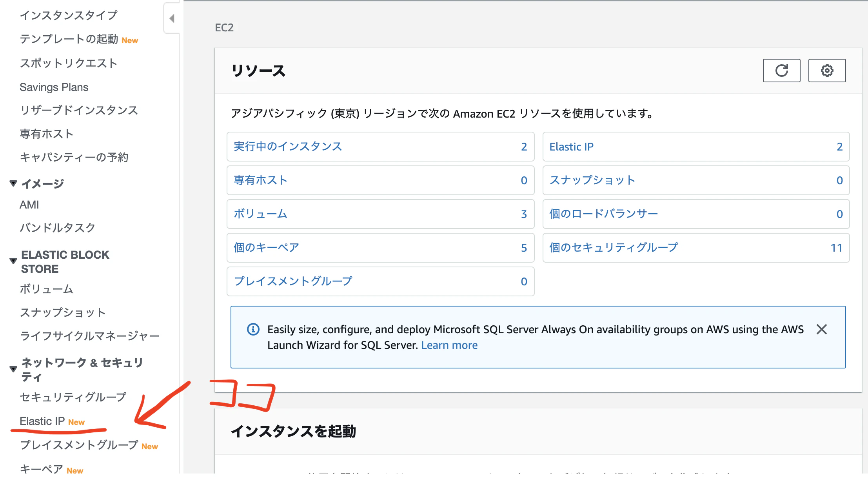868x479 pixels.
Task: Collapse the イメージ section triangle
Action: click(13, 183)
